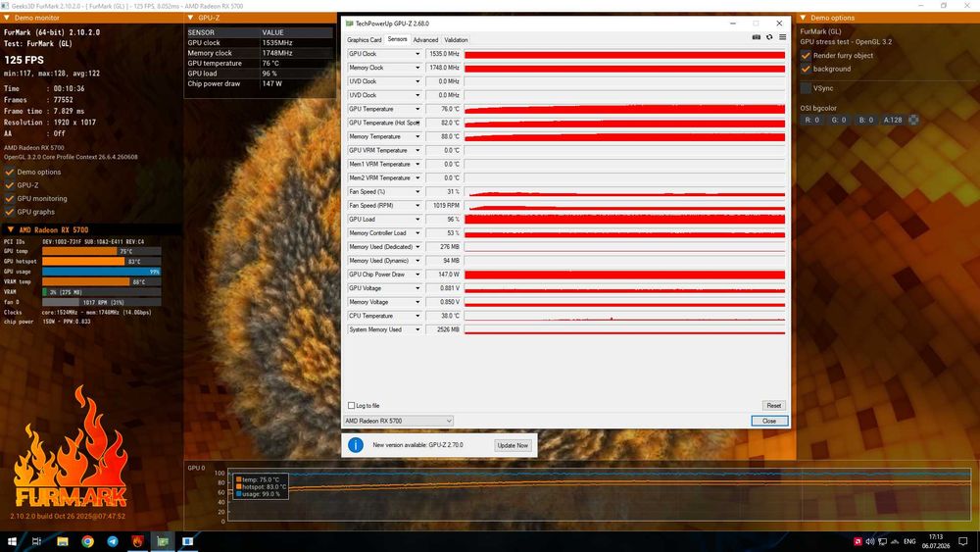Open Task View from the taskbar

click(36, 541)
